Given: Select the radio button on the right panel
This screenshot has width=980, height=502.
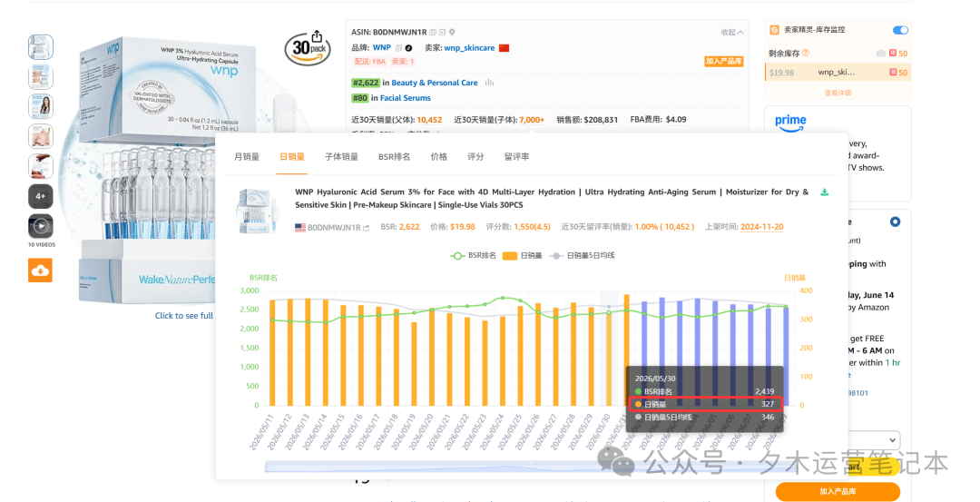Looking at the screenshot, I should point(895,221).
